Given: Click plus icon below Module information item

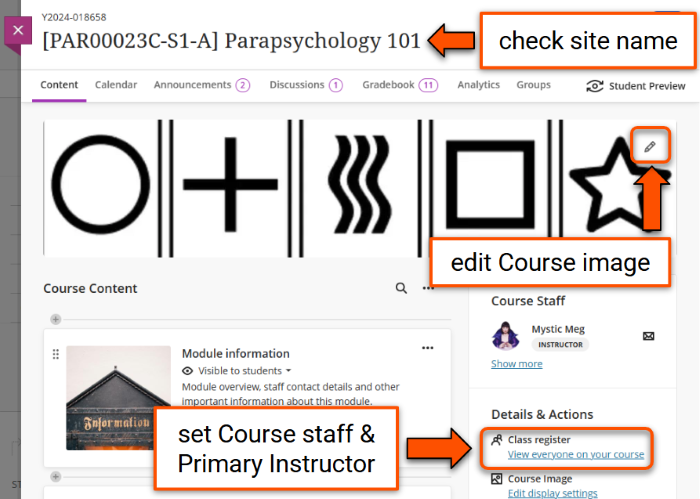Looking at the screenshot, I should point(55,477).
